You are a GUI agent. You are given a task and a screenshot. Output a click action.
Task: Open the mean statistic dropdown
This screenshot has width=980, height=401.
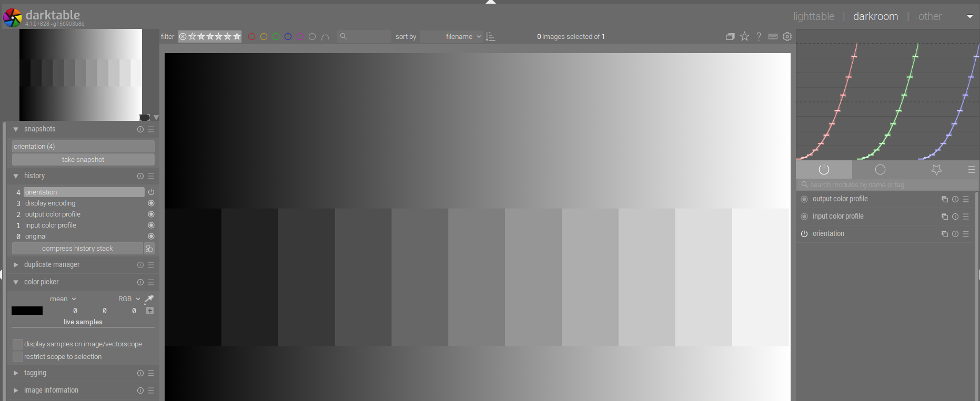tap(63, 299)
